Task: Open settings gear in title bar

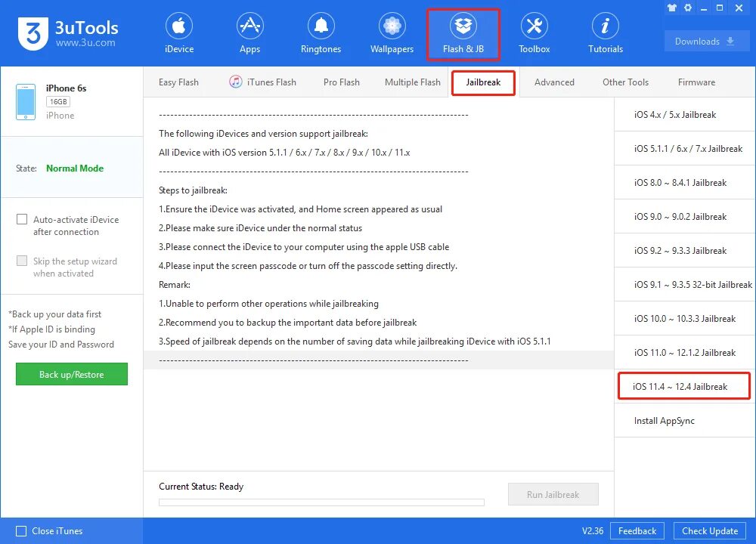Action: point(688,8)
